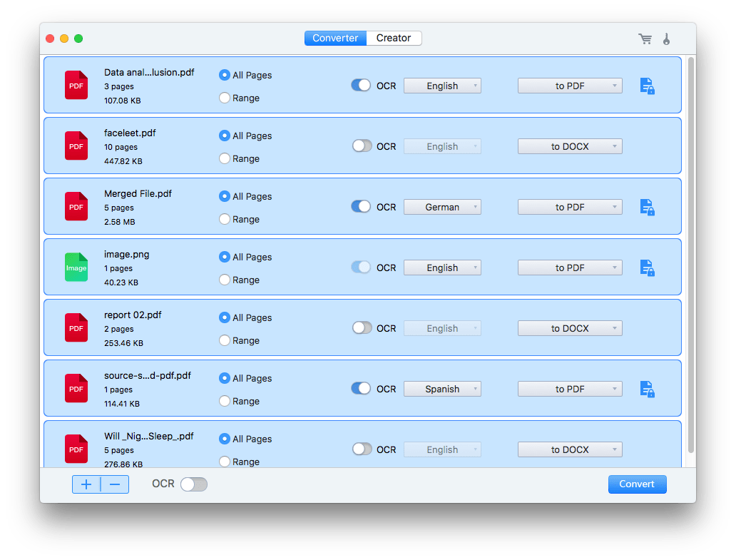Click the red PDF icon for faceleet.pdf

(x=76, y=146)
